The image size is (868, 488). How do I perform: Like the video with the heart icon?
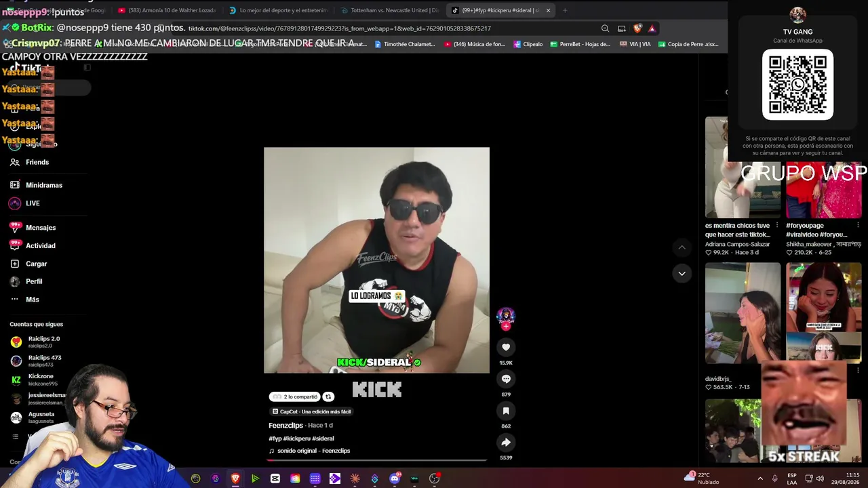point(506,347)
